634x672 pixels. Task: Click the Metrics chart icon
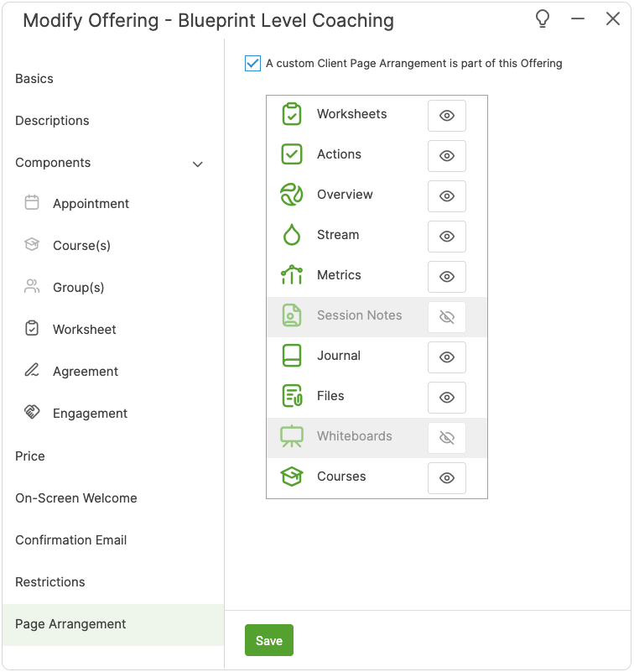(291, 275)
